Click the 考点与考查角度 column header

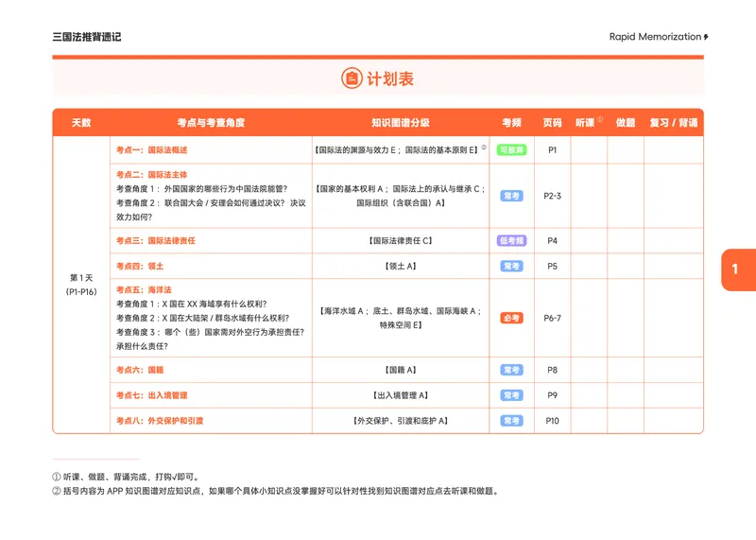211,123
